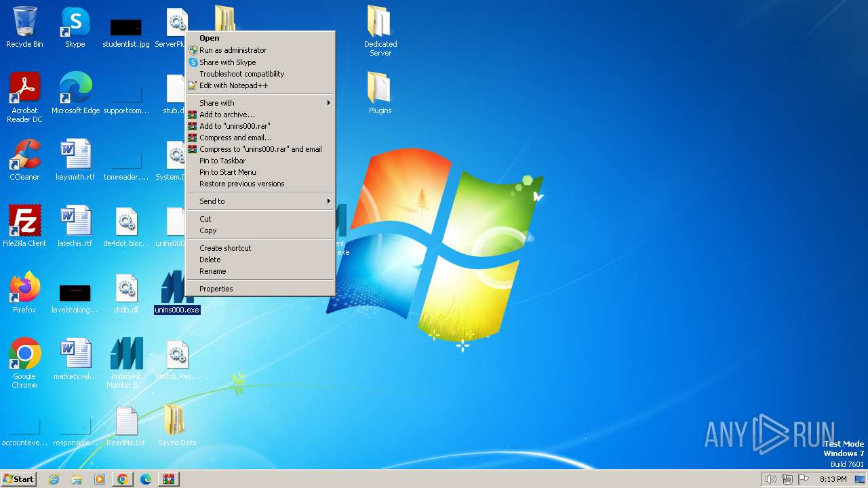Open the volume speaker tray icon

pos(771,479)
